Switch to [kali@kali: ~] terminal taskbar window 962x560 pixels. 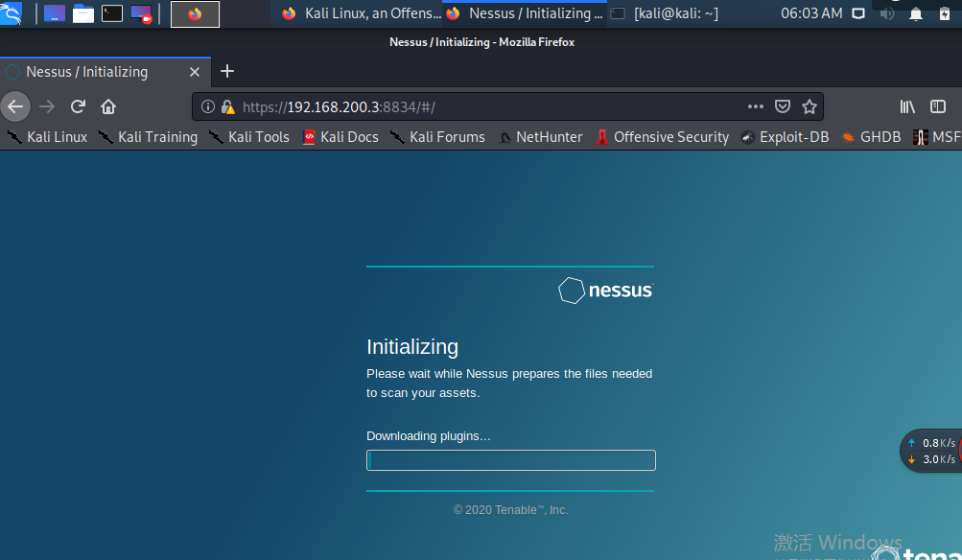click(x=666, y=13)
